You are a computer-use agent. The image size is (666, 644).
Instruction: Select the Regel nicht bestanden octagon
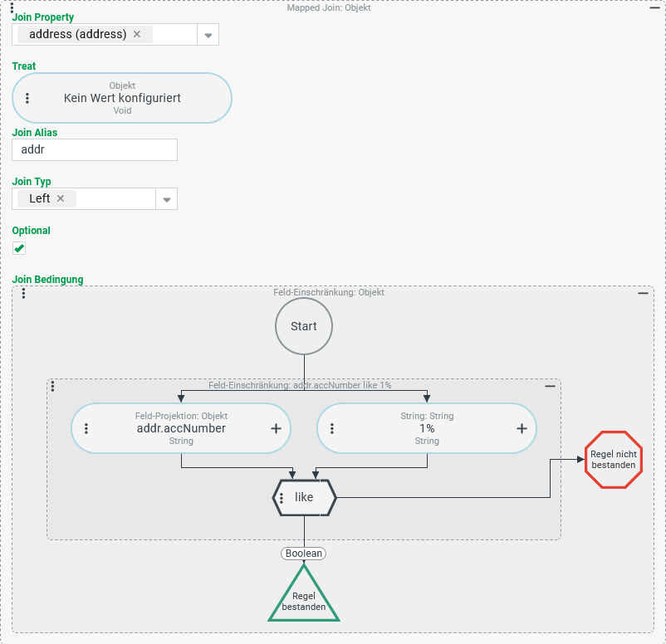point(614,460)
